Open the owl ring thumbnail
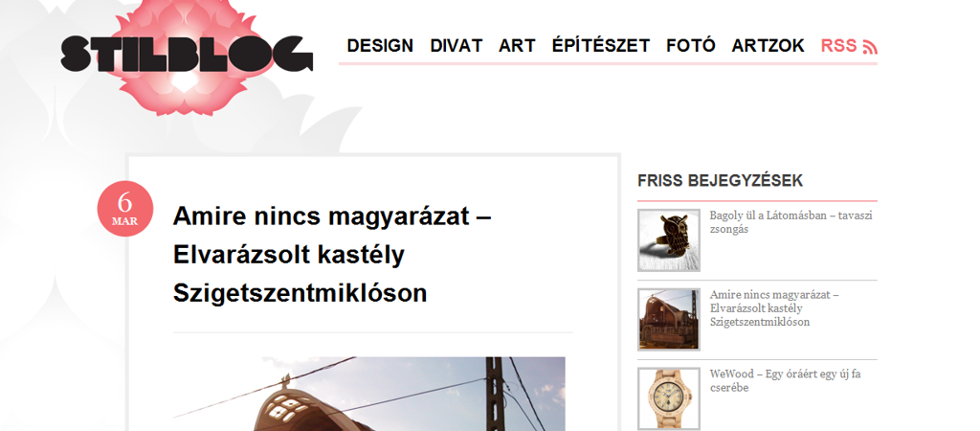This screenshot has width=980, height=431. click(x=669, y=240)
